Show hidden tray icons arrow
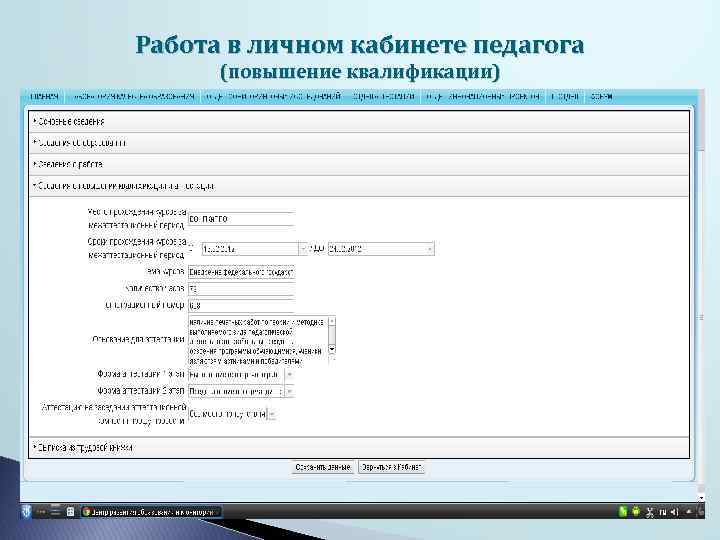The image size is (720, 540). coord(689,512)
